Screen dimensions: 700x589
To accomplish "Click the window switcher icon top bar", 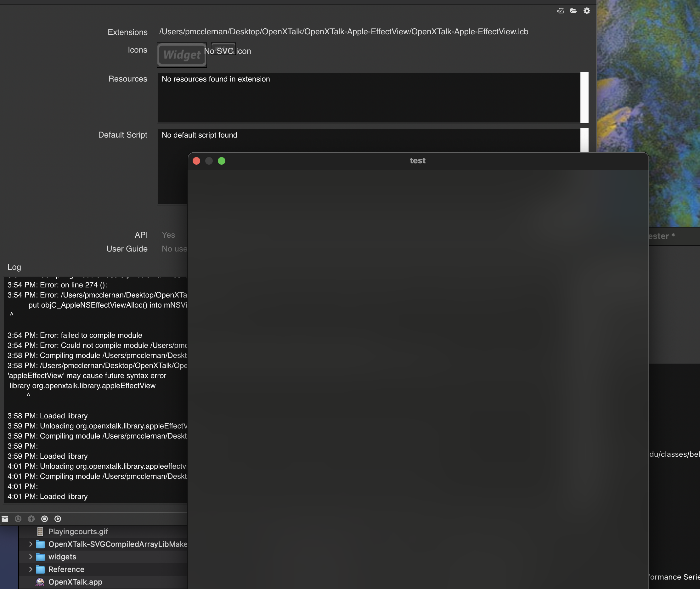I will coord(559,10).
